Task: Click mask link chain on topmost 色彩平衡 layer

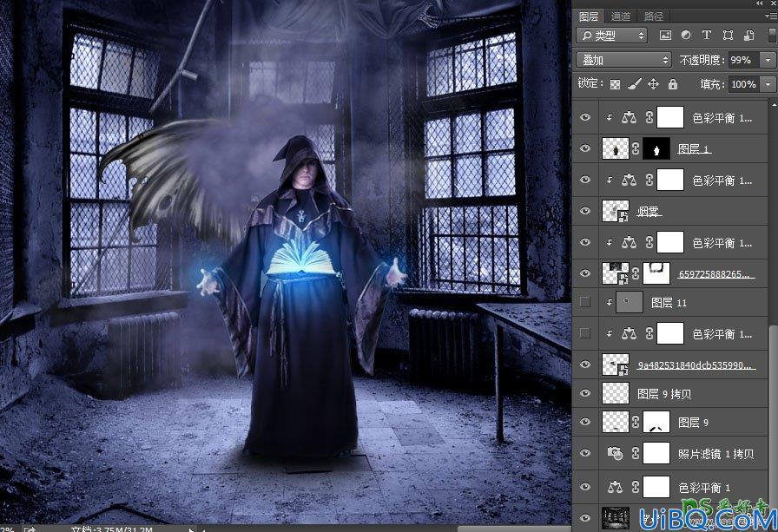Action: tap(649, 118)
